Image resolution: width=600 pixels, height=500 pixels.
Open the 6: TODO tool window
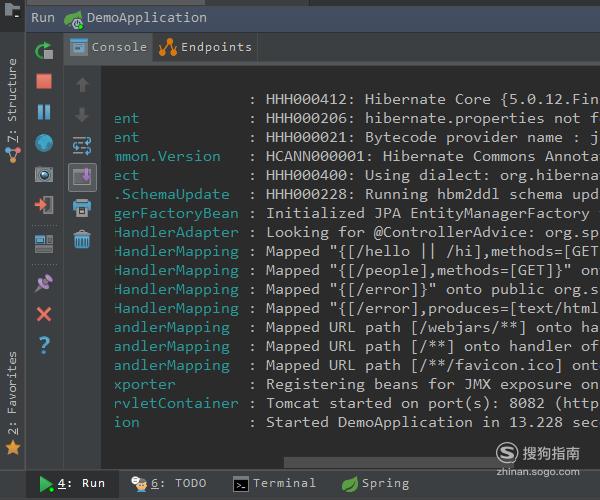pyautogui.click(x=169, y=484)
